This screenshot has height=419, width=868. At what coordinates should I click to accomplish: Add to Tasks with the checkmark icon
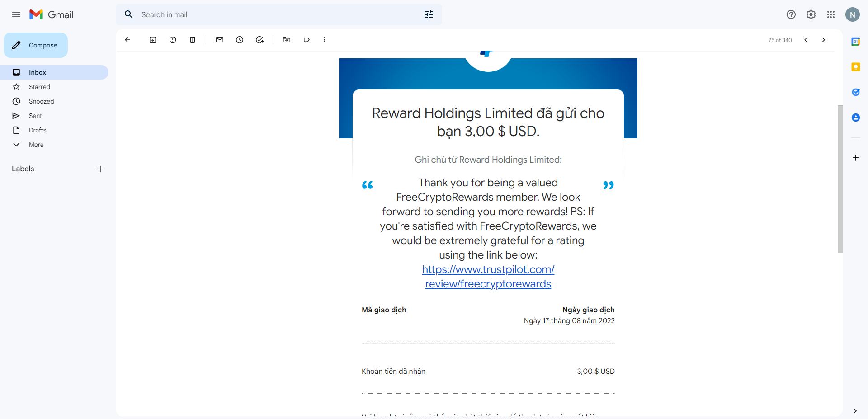tap(259, 40)
